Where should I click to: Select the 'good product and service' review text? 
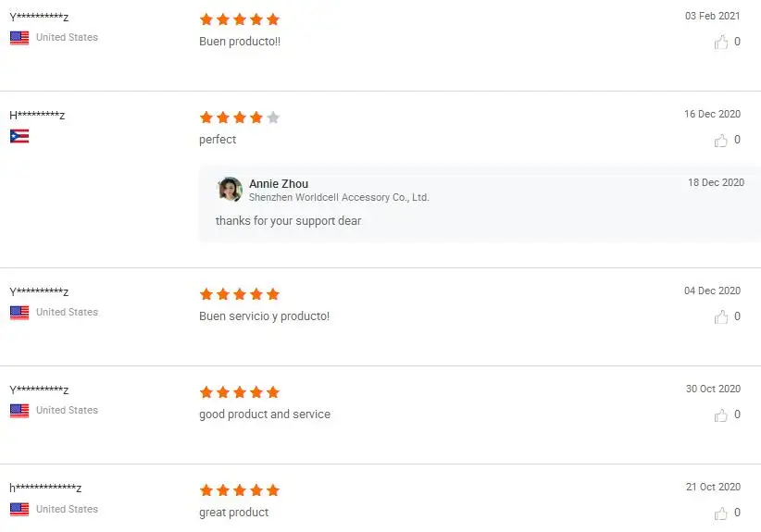pyautogui.click(x=265, y=414)
